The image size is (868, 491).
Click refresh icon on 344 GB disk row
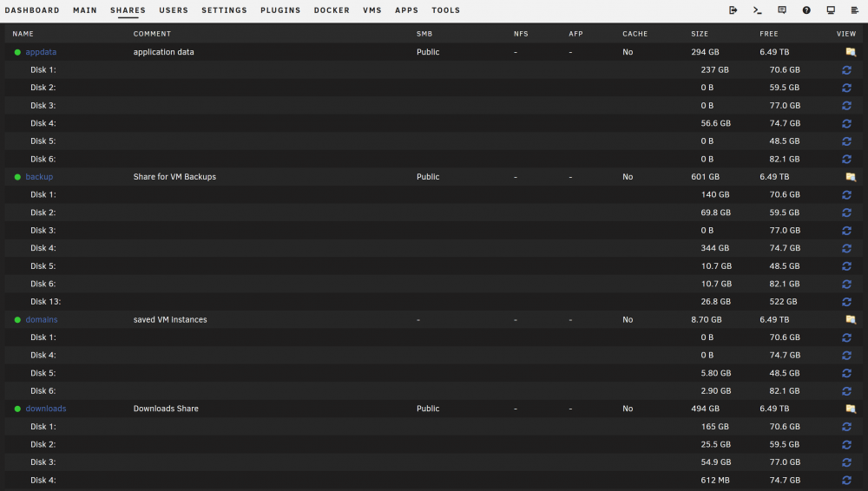[846, 248]
